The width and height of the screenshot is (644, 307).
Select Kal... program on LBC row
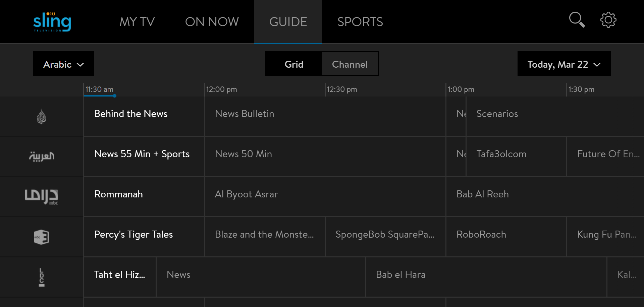coord(626,277)
